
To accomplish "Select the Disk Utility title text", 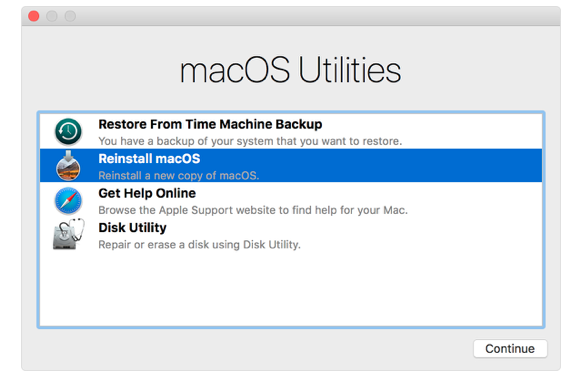I will (132, 228).
